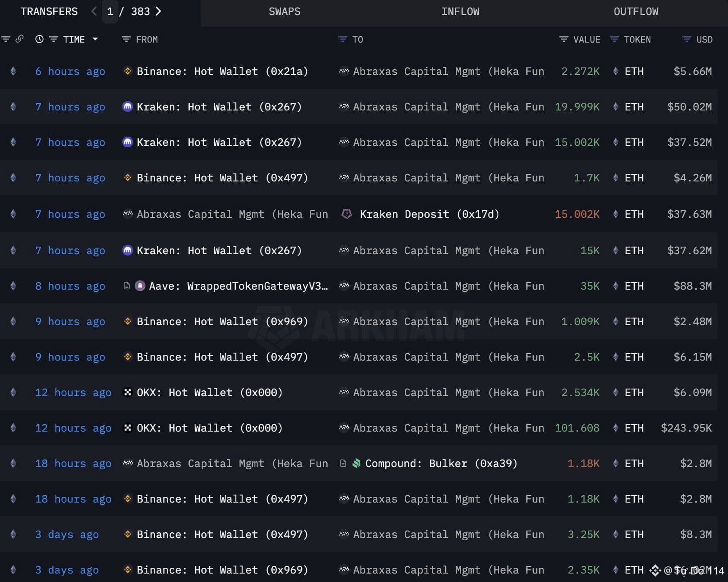
Task: Click the transaction link chain icon
Action: coord(20,39)
